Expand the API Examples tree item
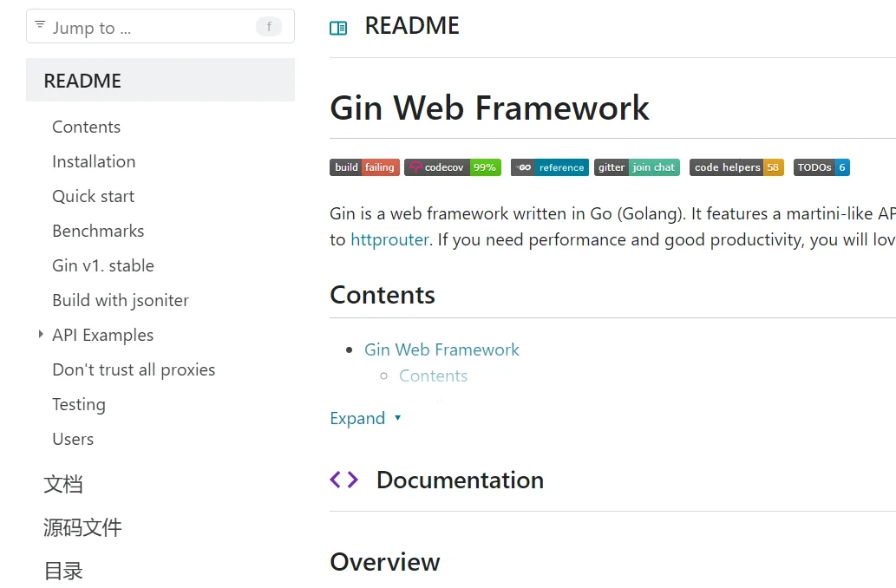896x588 pixels. coord(41,334)
